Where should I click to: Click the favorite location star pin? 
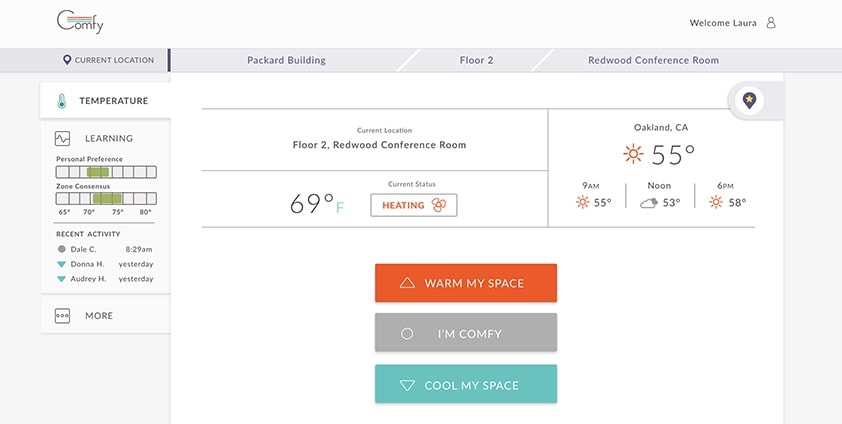[x=749, y=100]
